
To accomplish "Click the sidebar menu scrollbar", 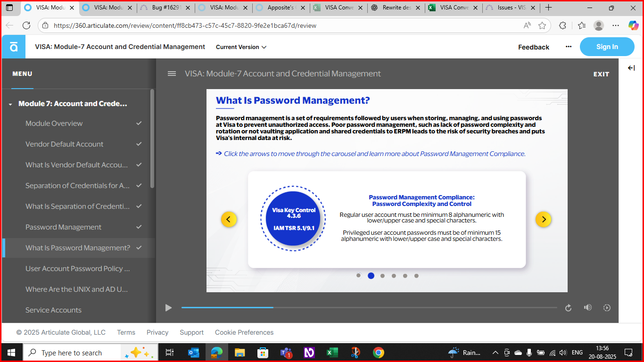I will [x=152, y=139].
